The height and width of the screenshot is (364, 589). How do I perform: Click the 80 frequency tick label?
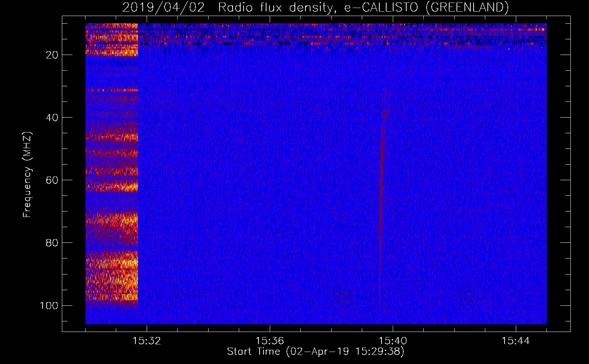pyautogui.click(x=52, y=243)
